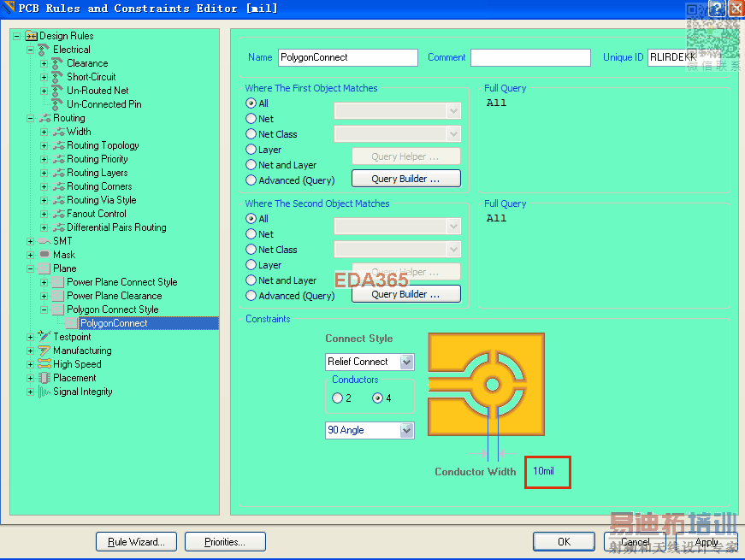
Task: Expand the Clearance tree node
Action: pos(44,63)
